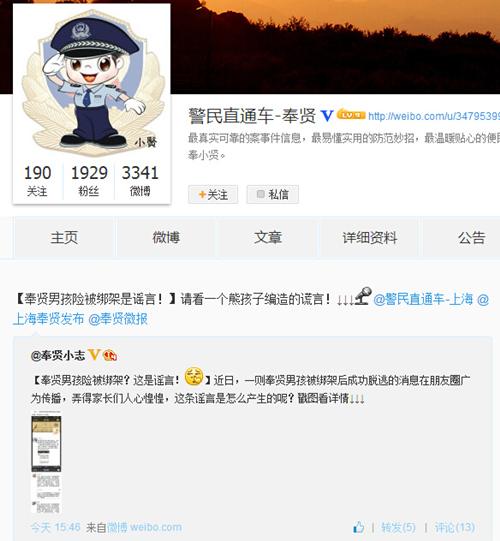Open the @奉贤微报 mention
Viewport: 500px width, 541px height.
(118, 319)
